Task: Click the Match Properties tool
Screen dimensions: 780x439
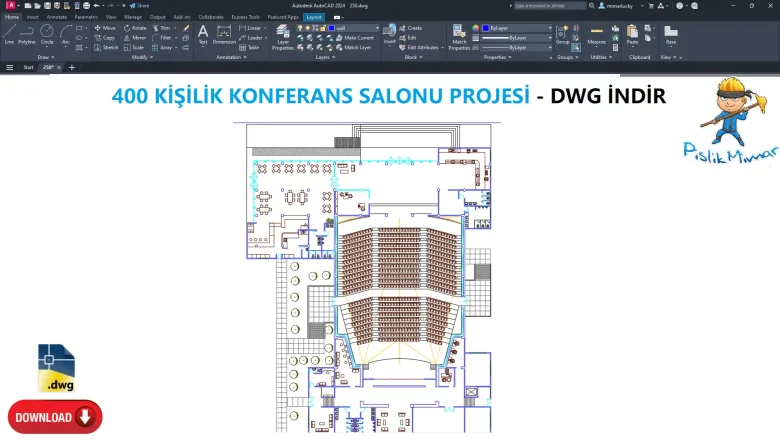Action: pos(459,37)
